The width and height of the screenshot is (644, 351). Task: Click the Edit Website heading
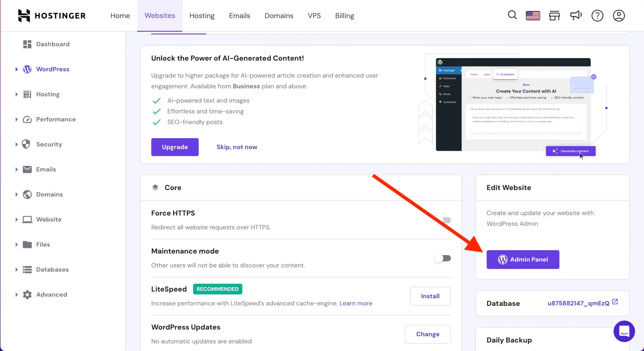pyautogui.click(x=509, y=187)
